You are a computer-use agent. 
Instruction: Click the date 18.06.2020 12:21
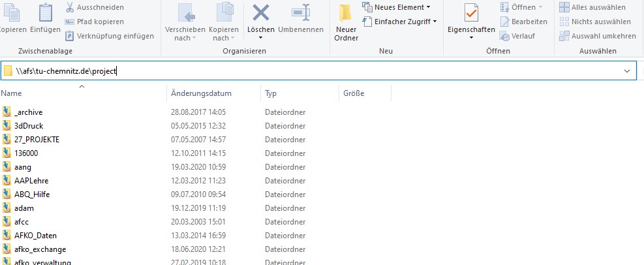click(x=198, y=249)
